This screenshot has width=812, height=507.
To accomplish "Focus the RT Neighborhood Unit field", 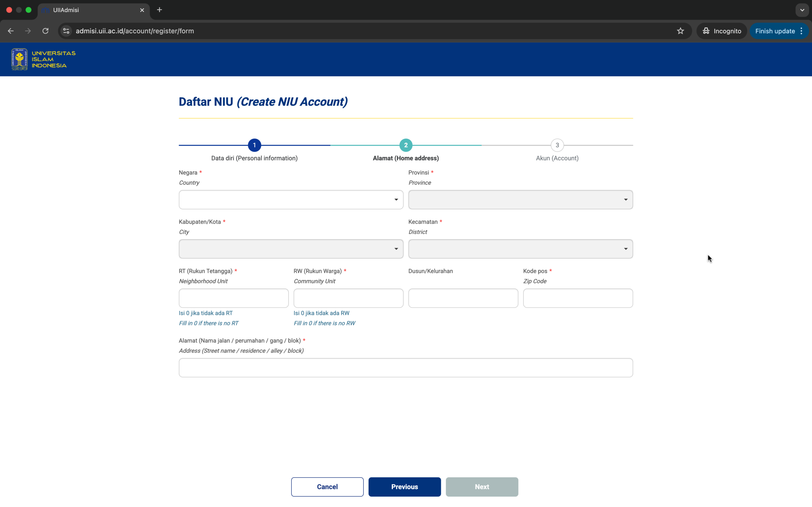I will click(233, 298).
